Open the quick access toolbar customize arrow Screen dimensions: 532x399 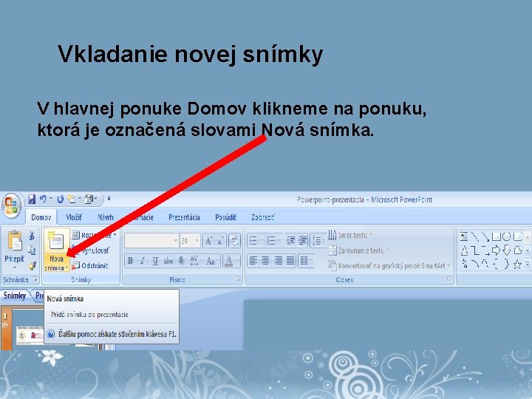109,199
